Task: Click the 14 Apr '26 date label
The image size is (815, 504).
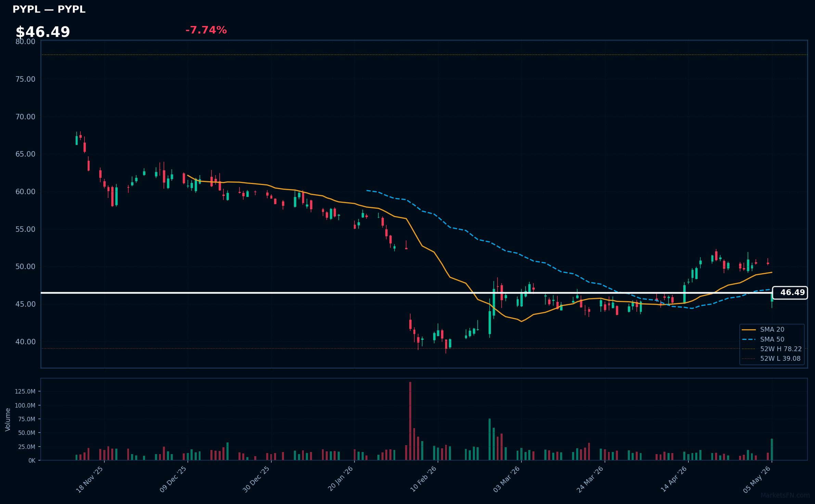Action: pyautogui.click(x=674, y=479)
